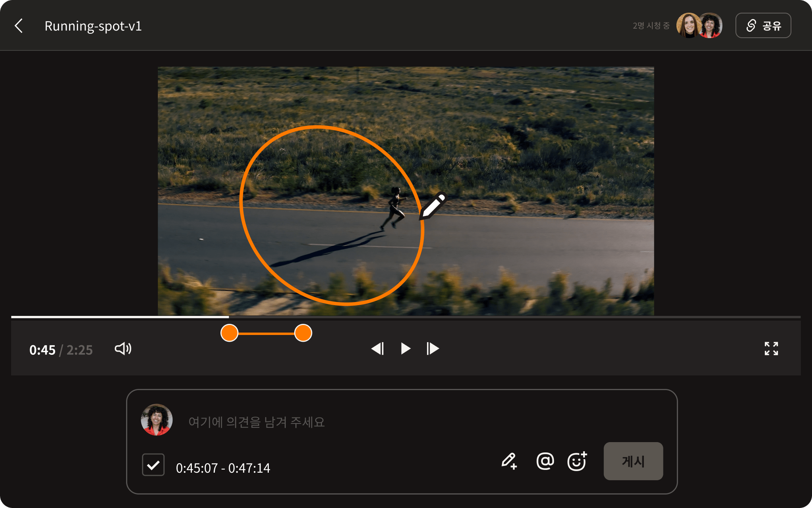The image size is (812, 508).
Task: Select the left orange range handle
Action: (229, 333)
